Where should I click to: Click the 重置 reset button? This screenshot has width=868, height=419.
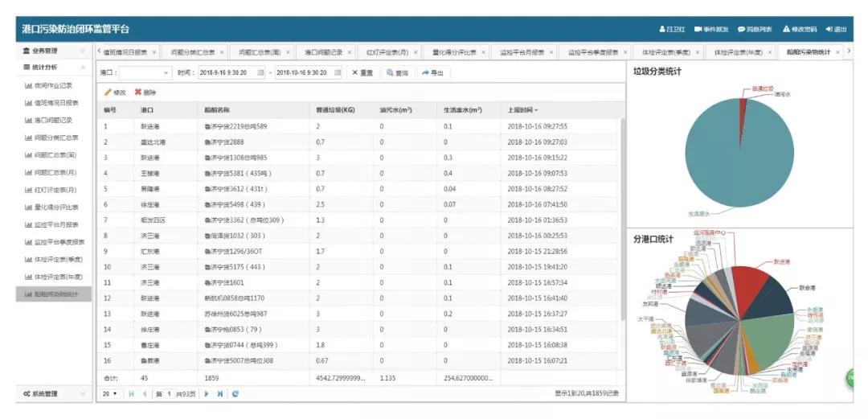tap(362, 72)
